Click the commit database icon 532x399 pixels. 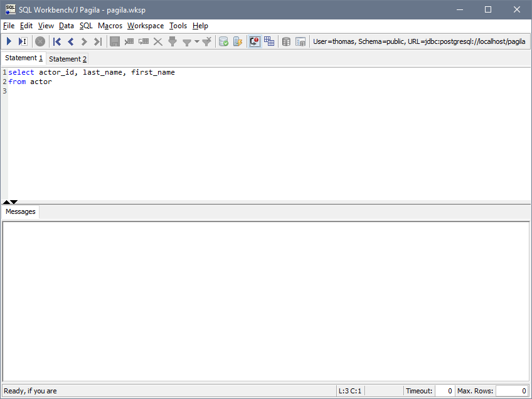coord(223,41)
